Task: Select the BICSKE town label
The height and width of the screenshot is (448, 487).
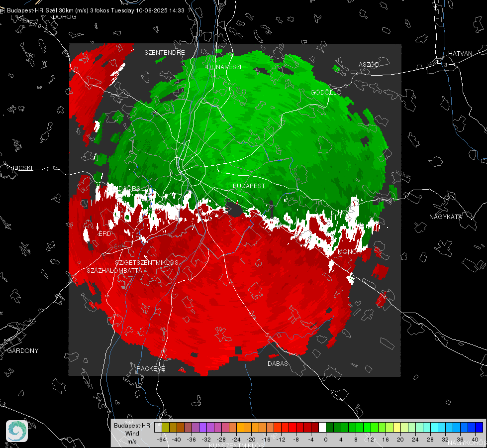Action: [24, 168]
